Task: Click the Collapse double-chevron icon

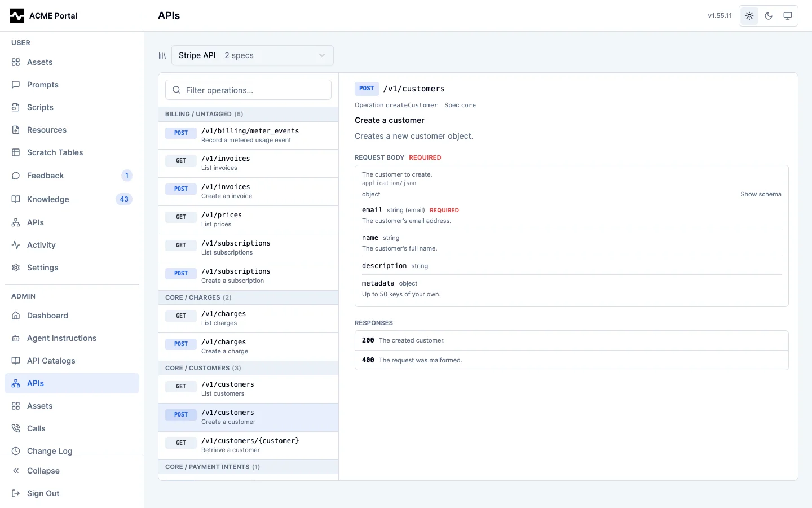Action: point(16,471)
